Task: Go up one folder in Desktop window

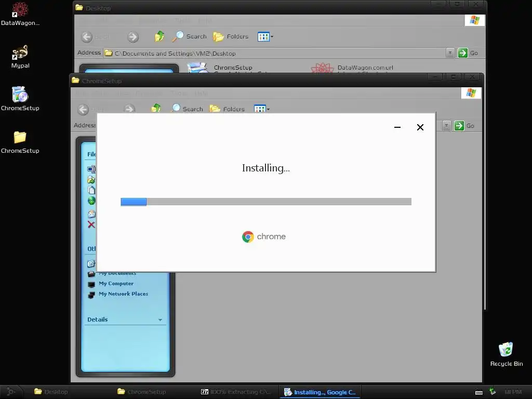Action: click(x=159, y=36)
